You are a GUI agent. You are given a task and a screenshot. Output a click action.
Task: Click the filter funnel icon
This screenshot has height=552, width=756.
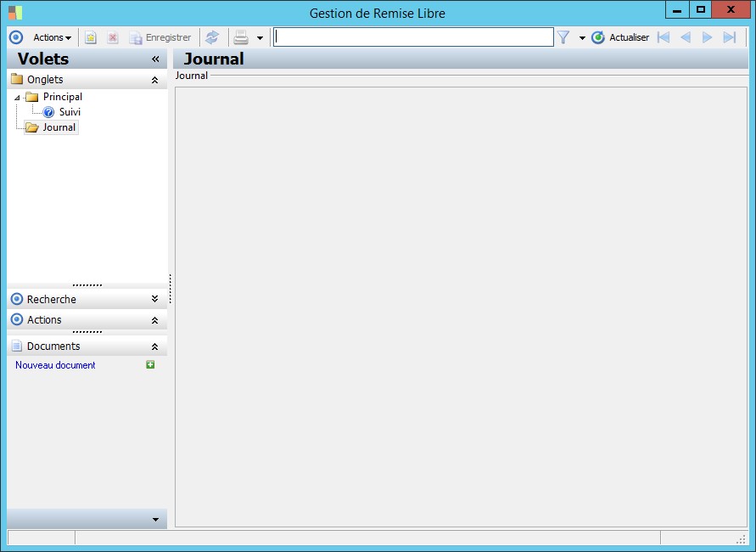click(x=563, y=37)
